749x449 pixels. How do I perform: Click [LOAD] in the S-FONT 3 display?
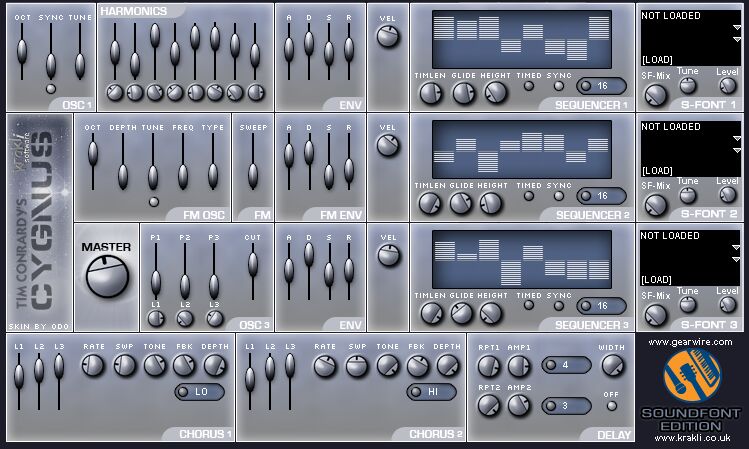[656, 279]
